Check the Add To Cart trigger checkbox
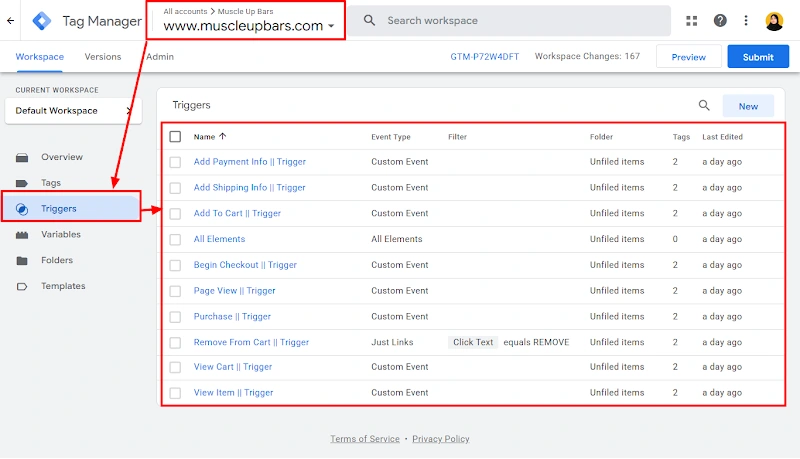This screenshot has height=459, width=800. 175,214
